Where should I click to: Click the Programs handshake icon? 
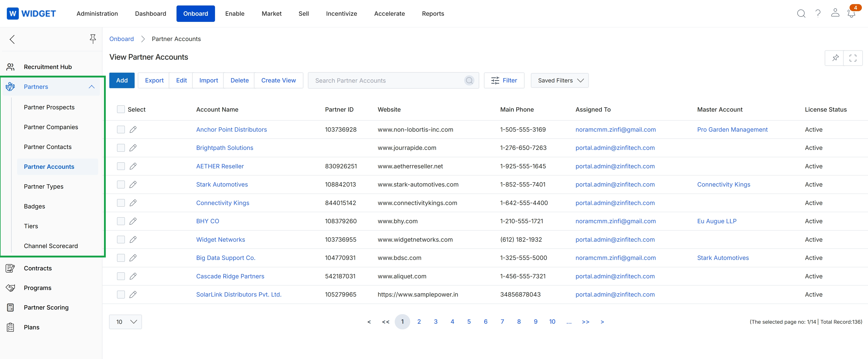(x=10, y=288)
